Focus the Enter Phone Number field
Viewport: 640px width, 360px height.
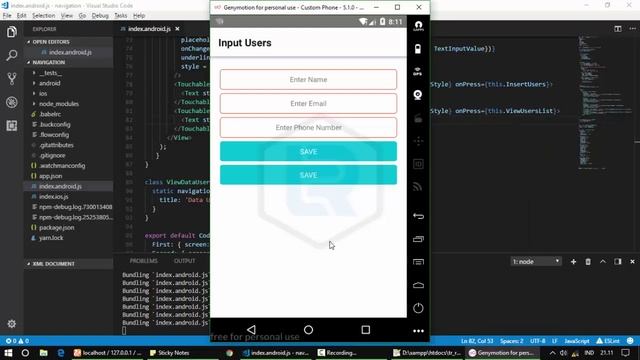pyautogui.click(x=308, y=127)
